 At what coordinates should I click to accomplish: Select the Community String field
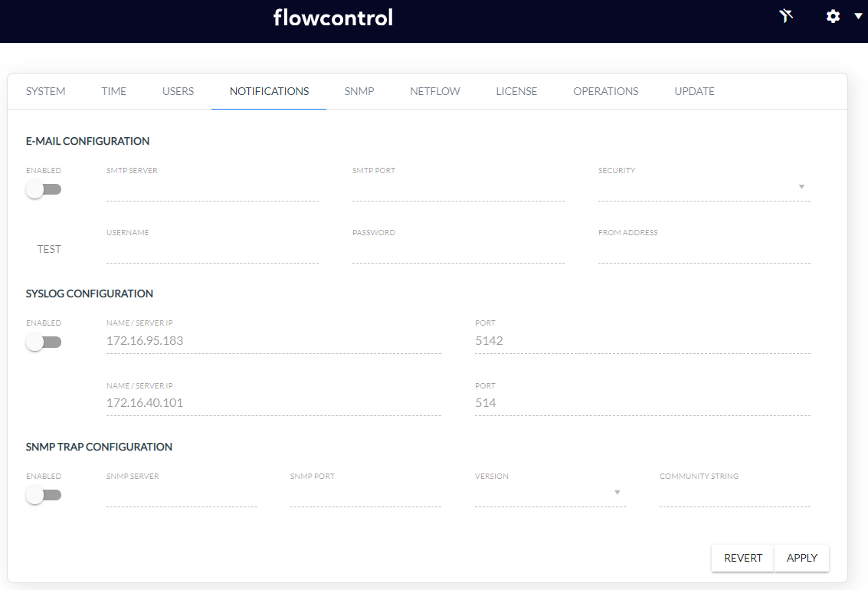point(735,495)
